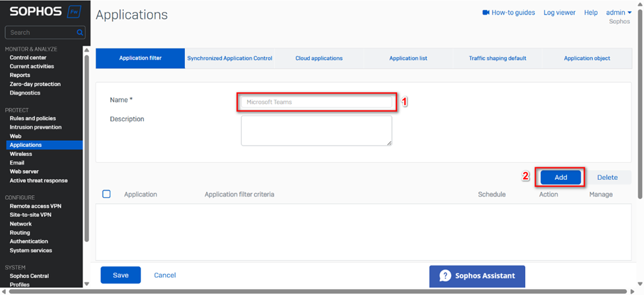Navigate to Intrusion prevention in sidebar
Image resolution: width=644 pixels, height=295 pixels.
[x=35, y=127]
